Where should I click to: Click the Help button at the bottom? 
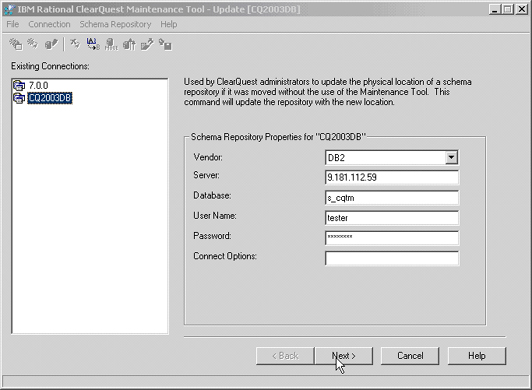[x=477, y=356]
